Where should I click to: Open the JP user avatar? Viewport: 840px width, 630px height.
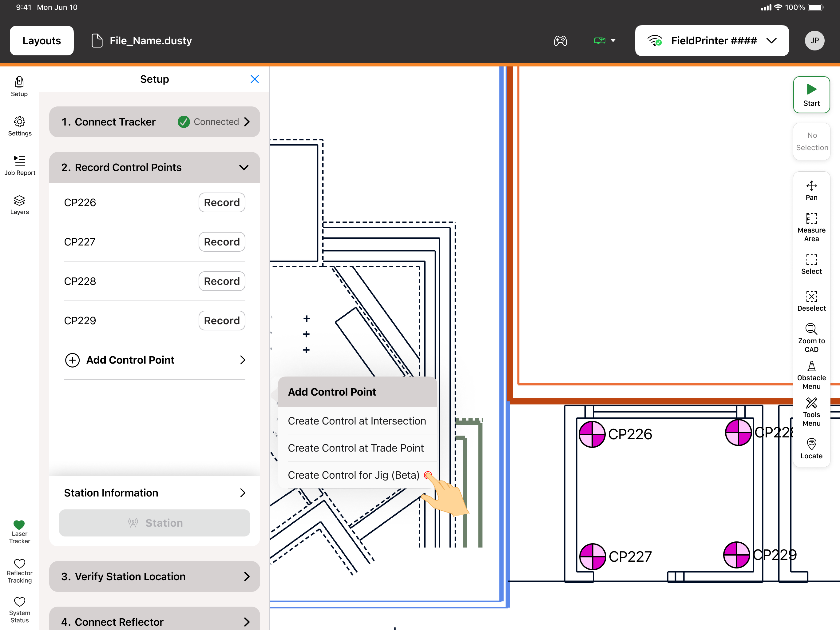click(x=814, y=41)
